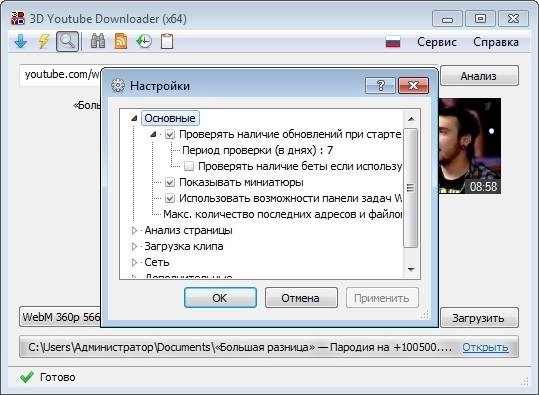Maximize the 3D Youtube Downloader window
This screenshot has height=395, width=539.
[480, 19]
